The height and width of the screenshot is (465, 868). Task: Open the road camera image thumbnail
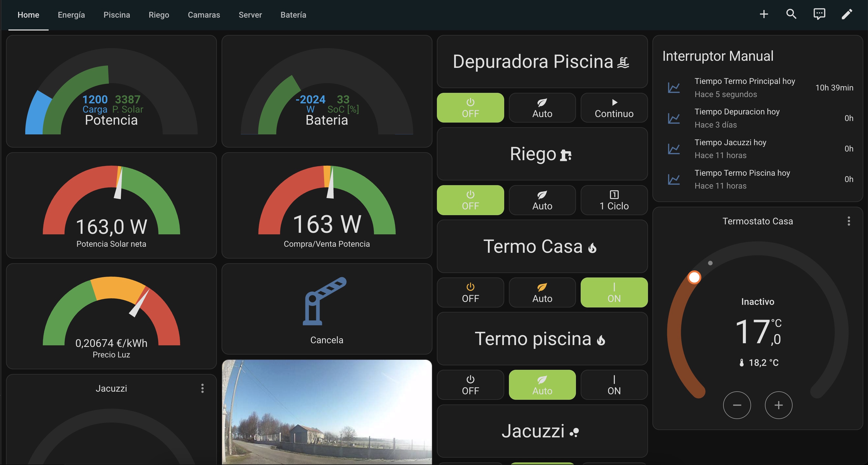pos(326,412)
